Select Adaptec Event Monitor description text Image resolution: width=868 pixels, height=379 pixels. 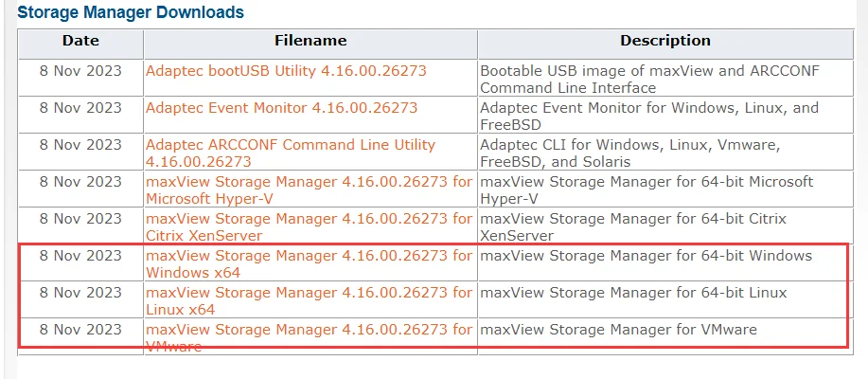tap(649, 116)
